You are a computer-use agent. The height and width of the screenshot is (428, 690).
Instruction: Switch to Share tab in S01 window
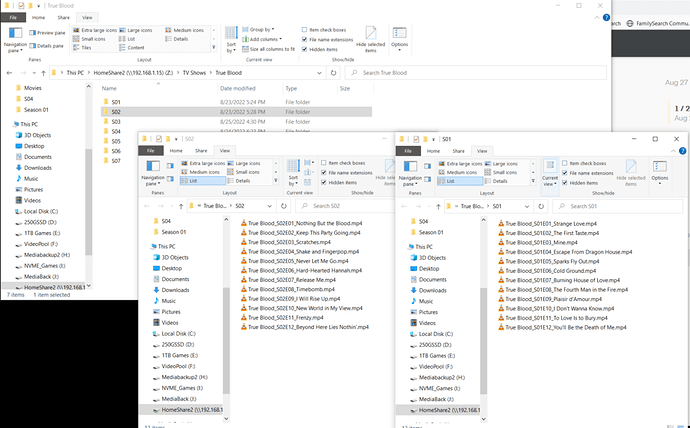click(x=458, y=151)
